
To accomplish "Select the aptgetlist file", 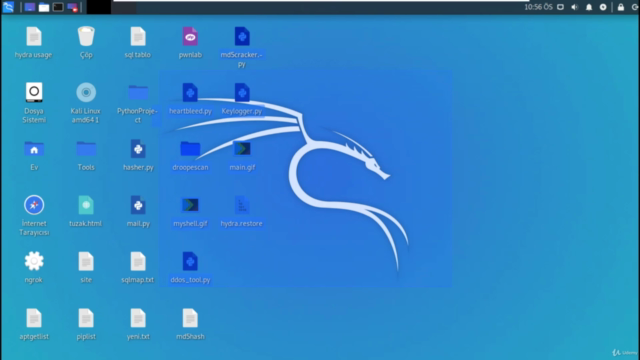I will (x=34, y=324).
